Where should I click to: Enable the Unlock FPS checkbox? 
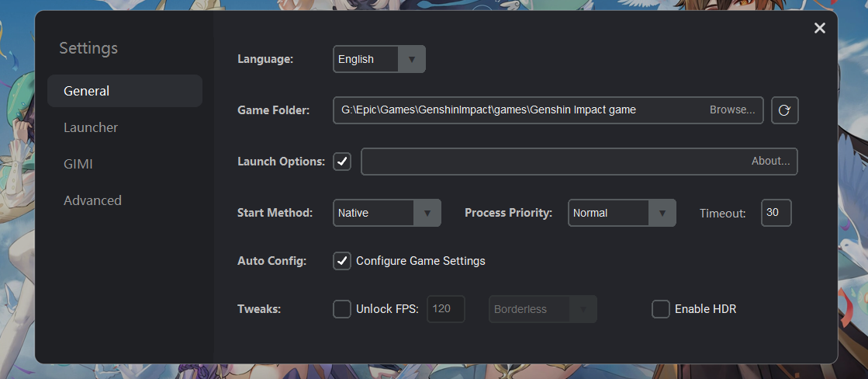pyautogui.click(x=342, y=309)
